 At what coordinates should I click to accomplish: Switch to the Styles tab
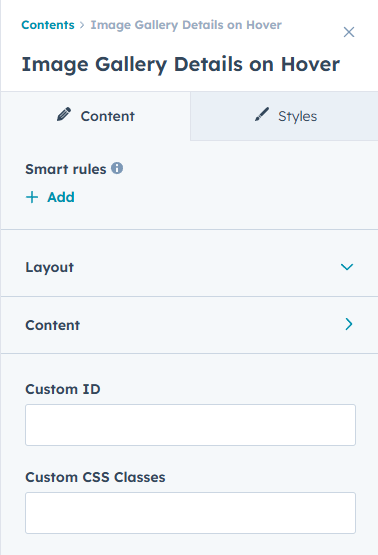tap(284, 116)
